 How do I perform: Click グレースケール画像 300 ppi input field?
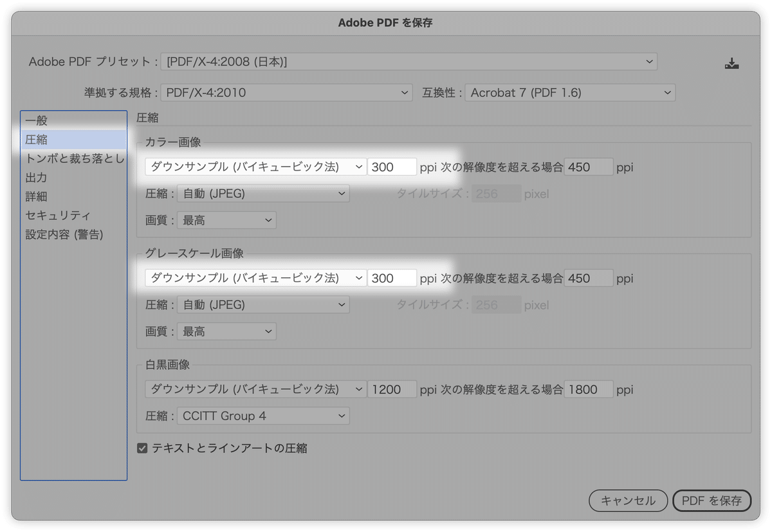click(392, 279)
